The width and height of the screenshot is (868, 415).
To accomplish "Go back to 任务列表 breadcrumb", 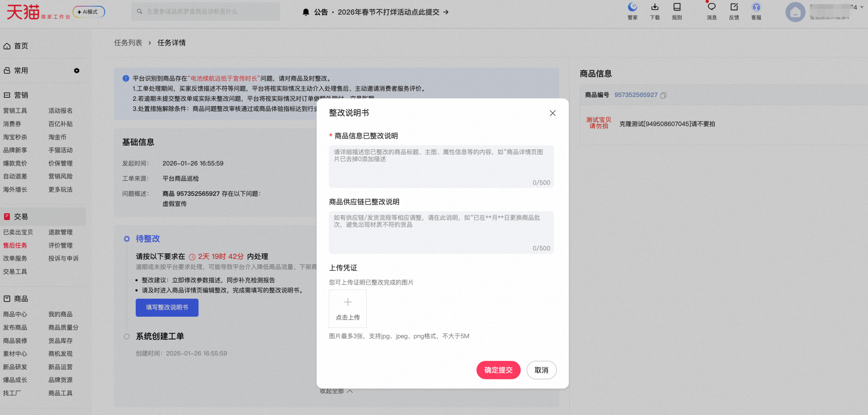I will coord(128,43).
